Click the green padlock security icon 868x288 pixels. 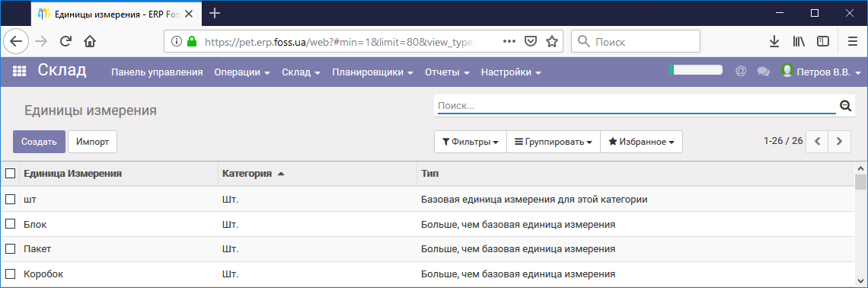[192, 41]
